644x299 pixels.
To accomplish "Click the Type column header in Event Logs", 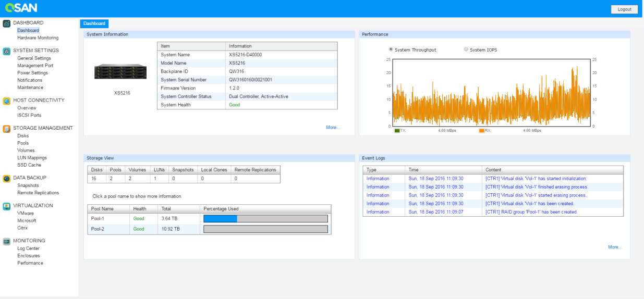I will coord(384,170).
